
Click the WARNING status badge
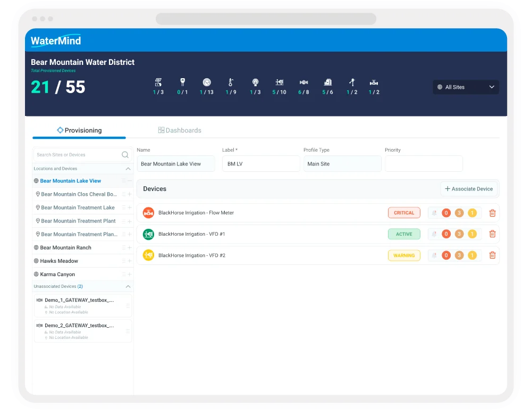tap(404, 255)
